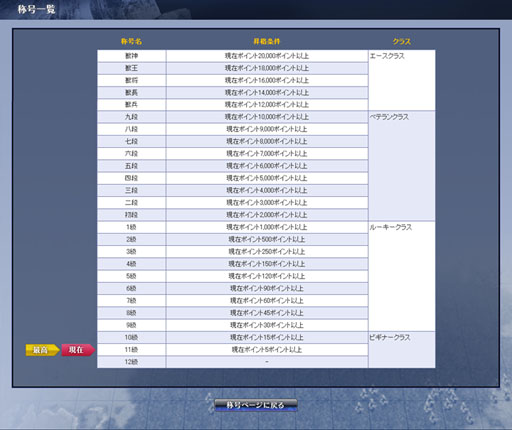512x430 pixels.
Task: Click the 20,000 point condition cell
Action: pos(267,56)
